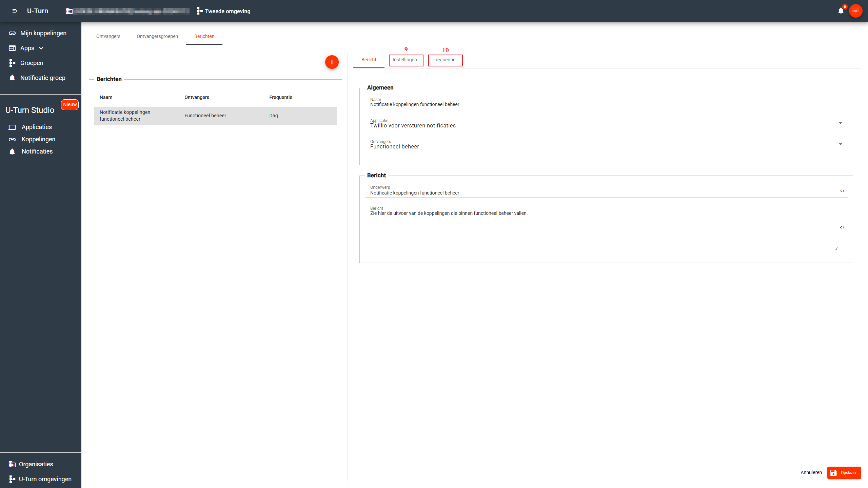Open Groepen in the sidebar
868x488 pixels.
(x=32, y=63)
